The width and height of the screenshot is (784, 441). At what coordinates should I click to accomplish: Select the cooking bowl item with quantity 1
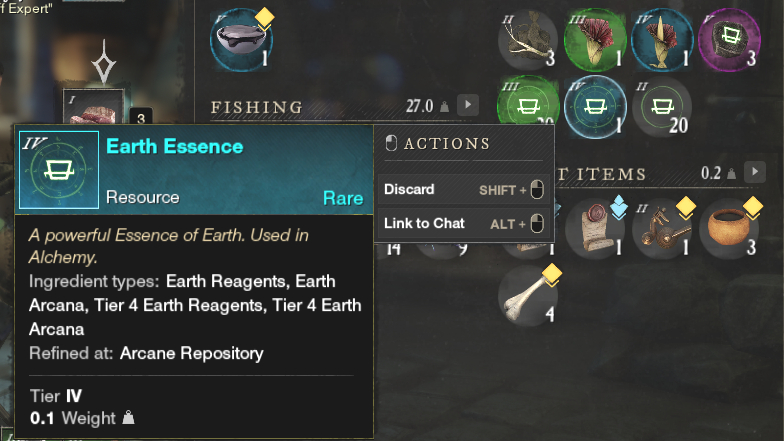click(x=242, y=40)
